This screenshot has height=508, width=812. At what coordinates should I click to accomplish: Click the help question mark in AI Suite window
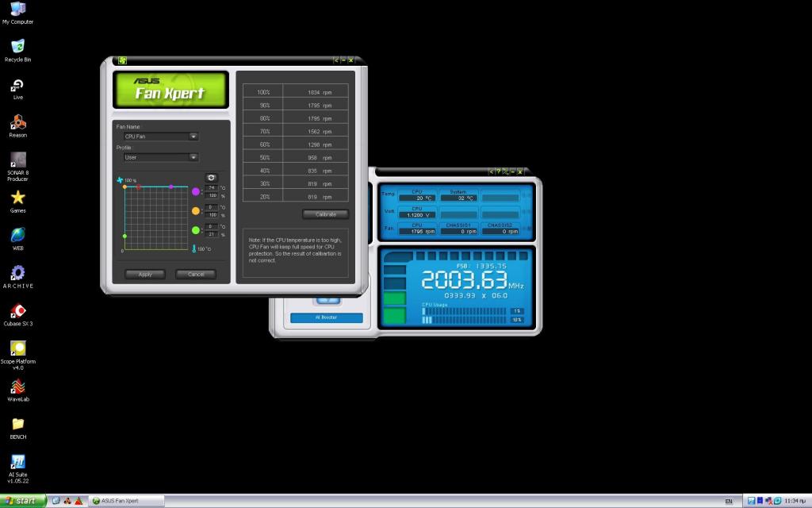(x=498, y=171)
